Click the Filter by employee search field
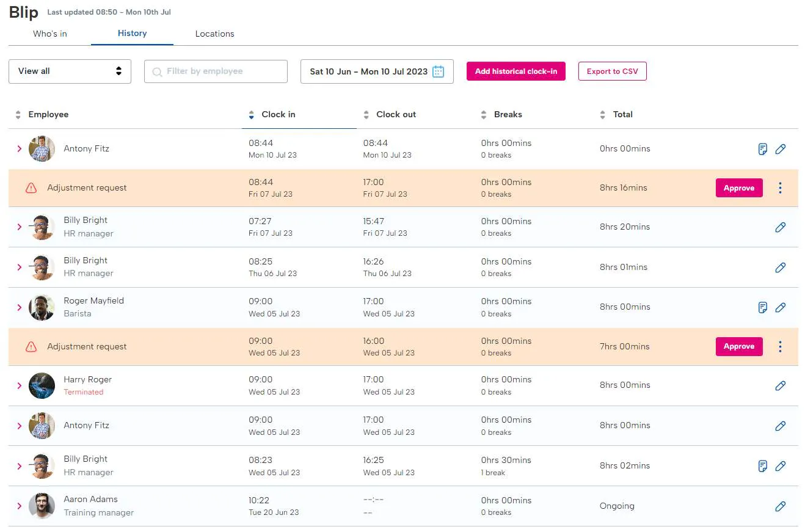 pos(216,71)
